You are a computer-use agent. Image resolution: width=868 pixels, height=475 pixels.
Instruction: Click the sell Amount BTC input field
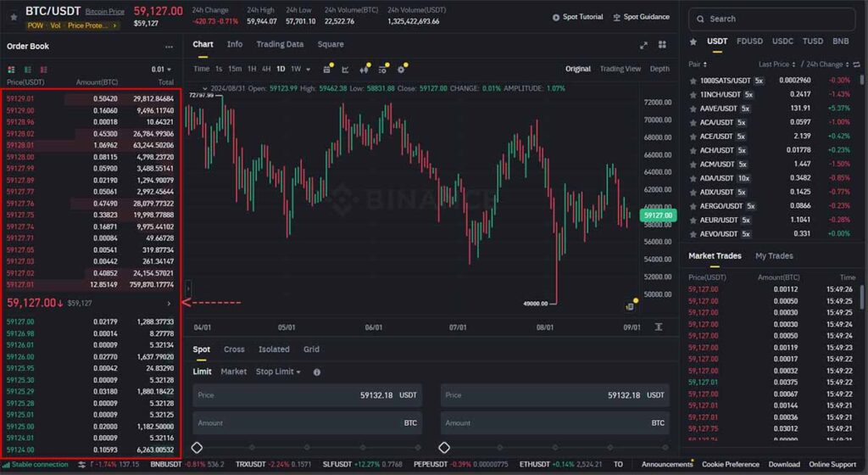(554, 423)
